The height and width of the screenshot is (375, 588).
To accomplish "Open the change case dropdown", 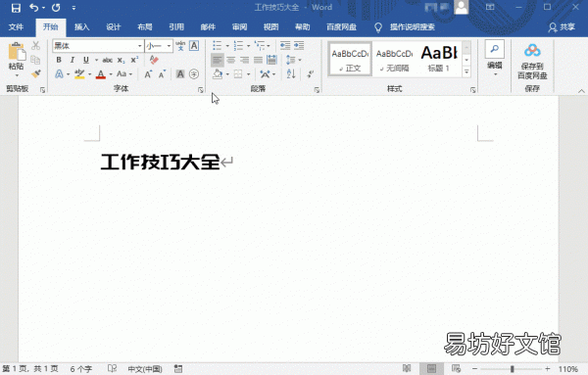I will (124, 73).
